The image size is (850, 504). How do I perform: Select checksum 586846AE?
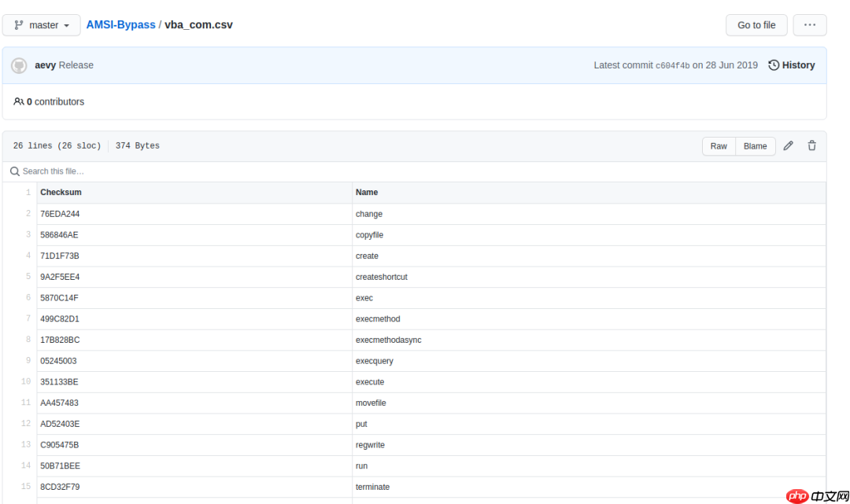[59, 235]
